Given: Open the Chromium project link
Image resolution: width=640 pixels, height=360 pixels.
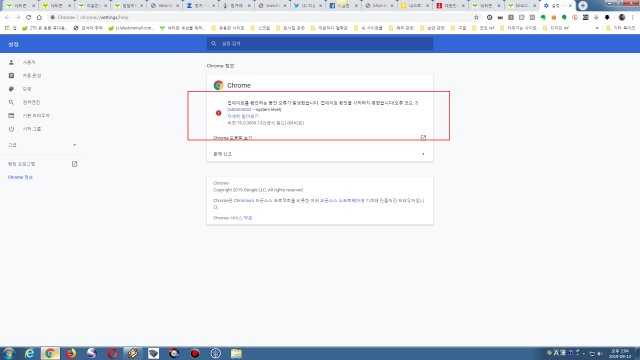Looking at the screenshot, I should pos(244,200).
